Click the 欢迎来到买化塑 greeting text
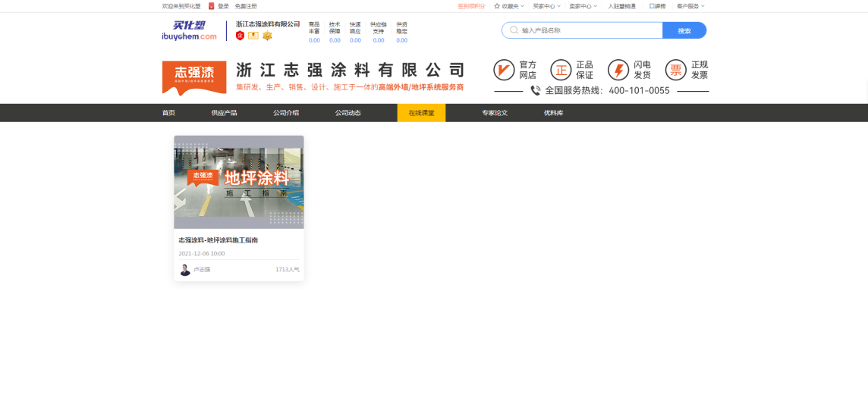The height and width of the screenshot is (407, 868). pyautogui.click(x=181, y=6)
